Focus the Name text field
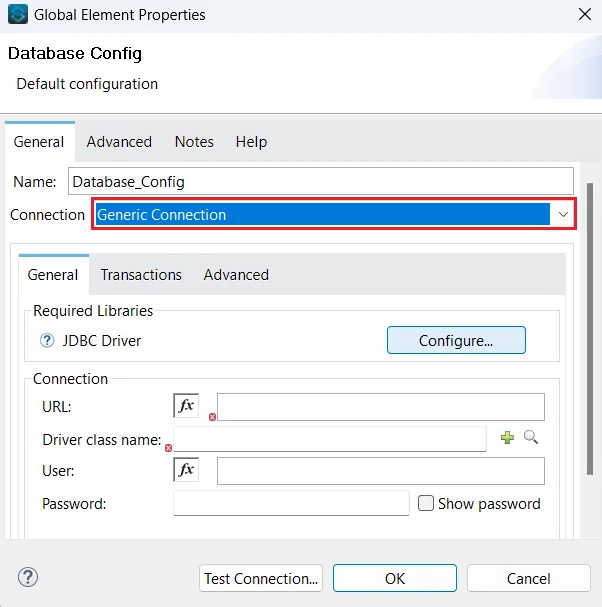 (x=320, y=181)
